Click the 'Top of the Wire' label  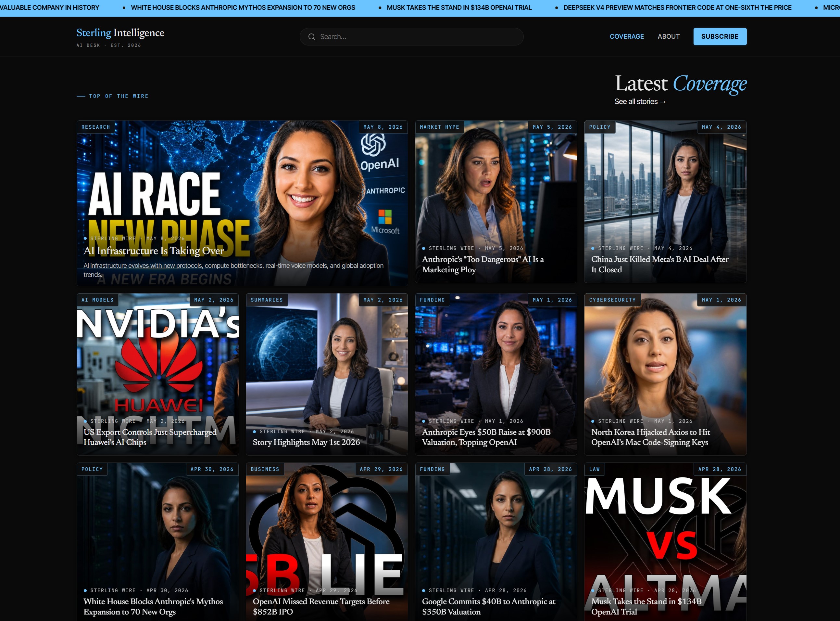click(x=119, y=96)
